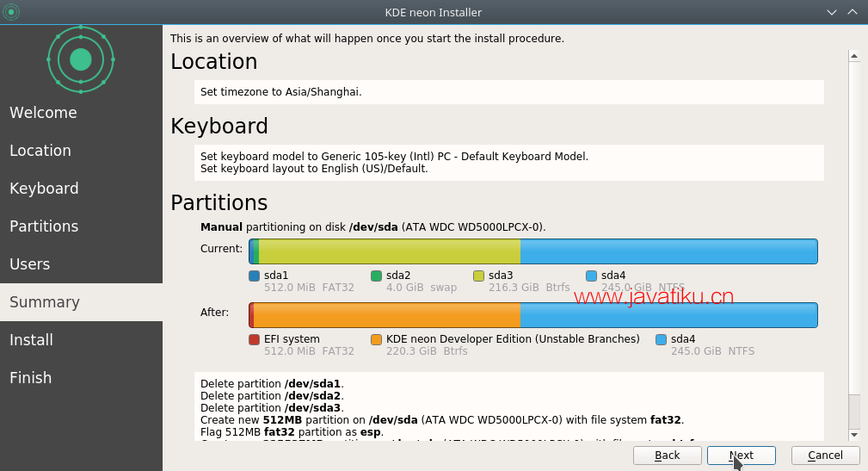Click the yellow sda3 segment in Current bar
The height and width of the screenshot is (471, 868).
point(390,251)
